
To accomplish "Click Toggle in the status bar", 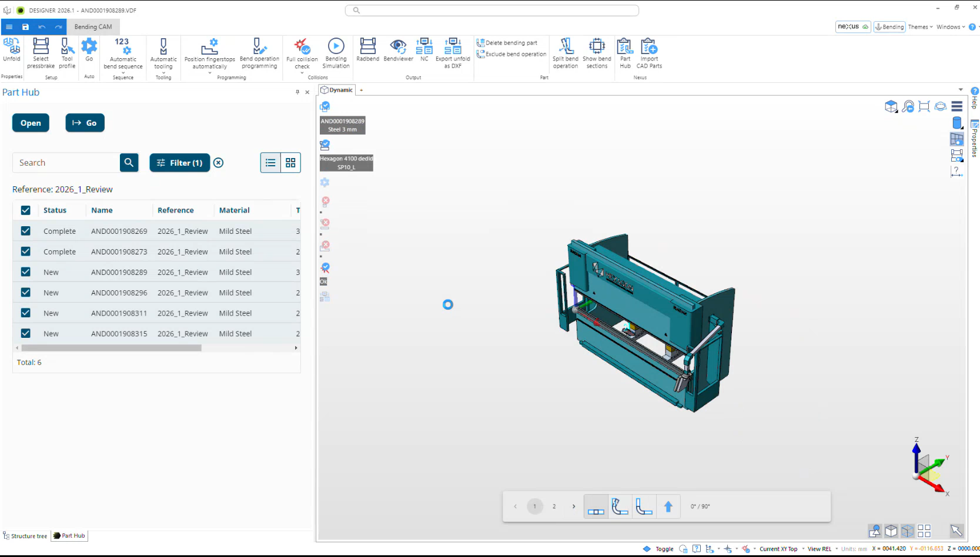I will [664, 549].
